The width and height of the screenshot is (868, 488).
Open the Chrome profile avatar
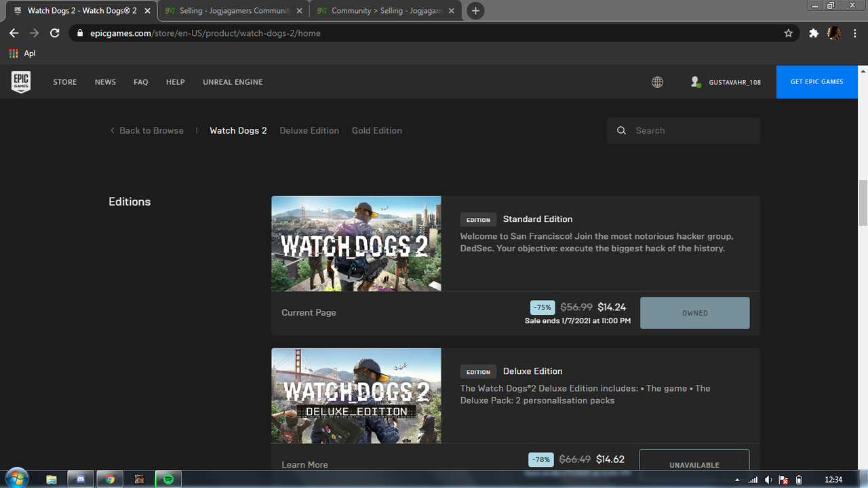[834, 33]
